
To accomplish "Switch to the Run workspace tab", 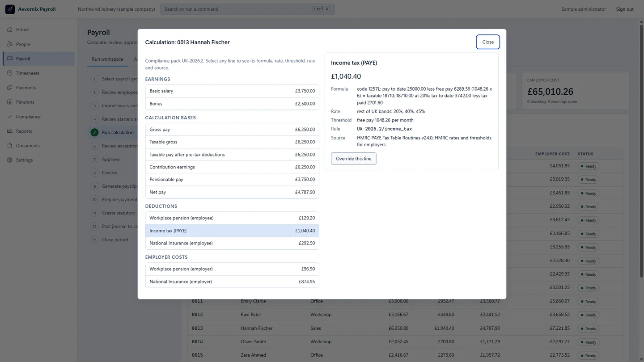I will click(x=107, y=59).
